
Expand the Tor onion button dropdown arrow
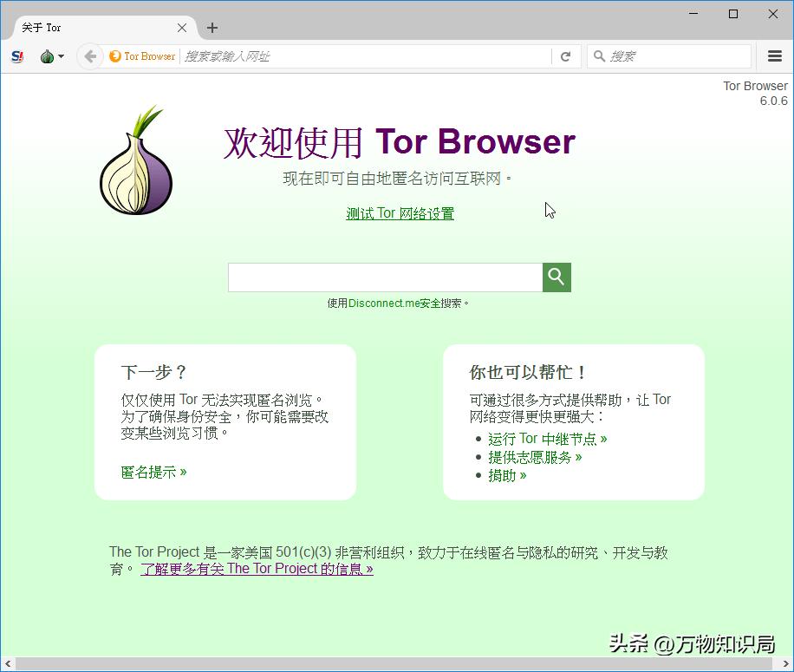pyautogui.click(x=61, y=56)
